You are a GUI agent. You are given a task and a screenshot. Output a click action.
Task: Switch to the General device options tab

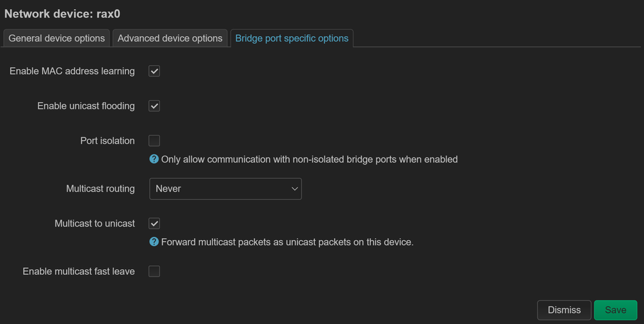[57, 38]
